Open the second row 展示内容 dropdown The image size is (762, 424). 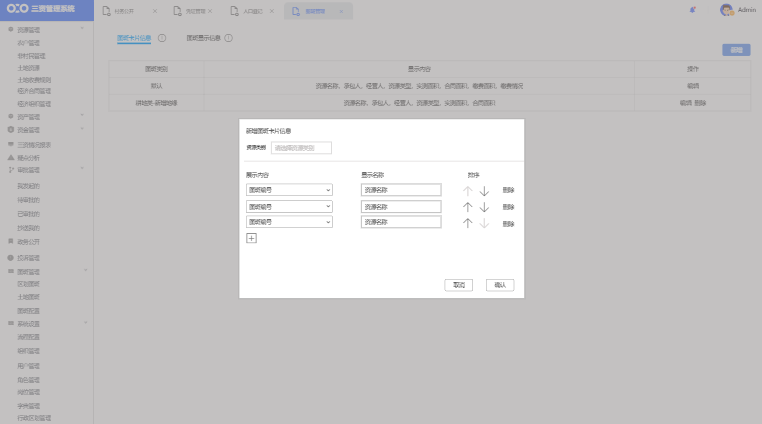[289, 206]
